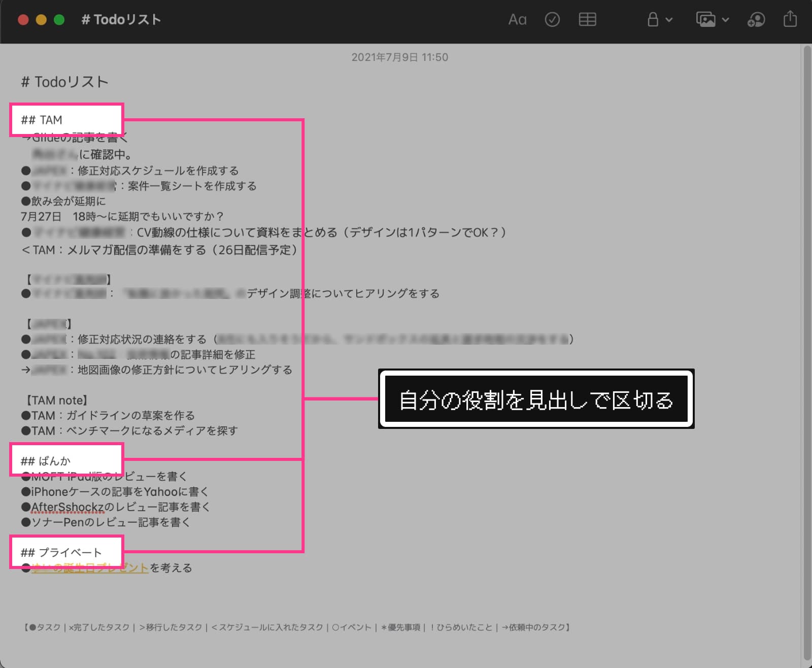Click the line '7月27日 18時〜に延期でもいいですか？'

(122, 217)
